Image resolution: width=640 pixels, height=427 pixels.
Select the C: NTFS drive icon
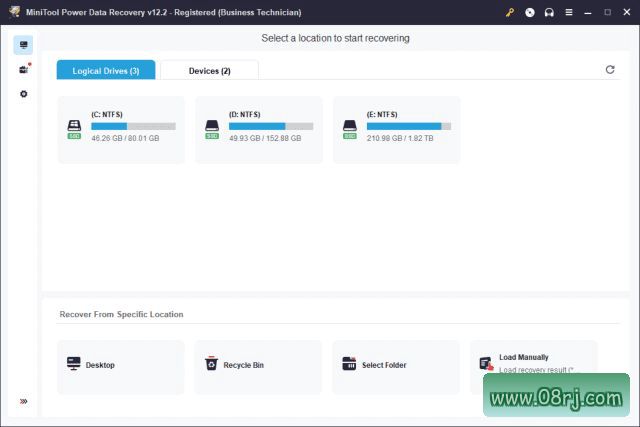click(x=74, y=129)
